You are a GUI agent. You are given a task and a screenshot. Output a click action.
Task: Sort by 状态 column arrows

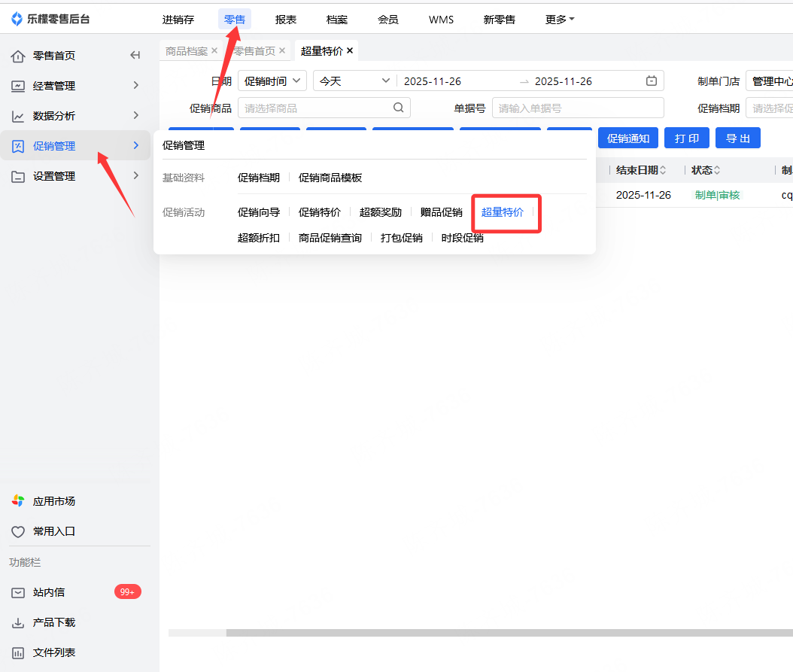pyautogui.click(x=716, y=170)
